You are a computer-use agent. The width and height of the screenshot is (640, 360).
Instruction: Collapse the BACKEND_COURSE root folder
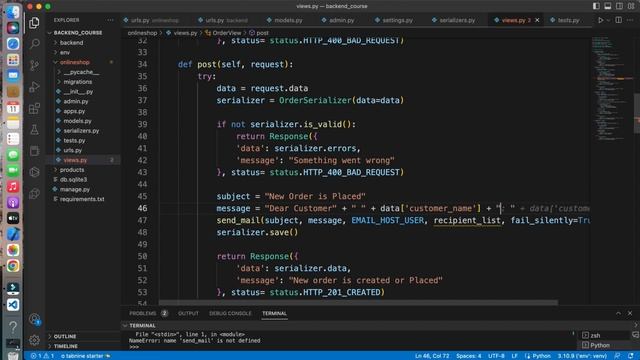78,33
